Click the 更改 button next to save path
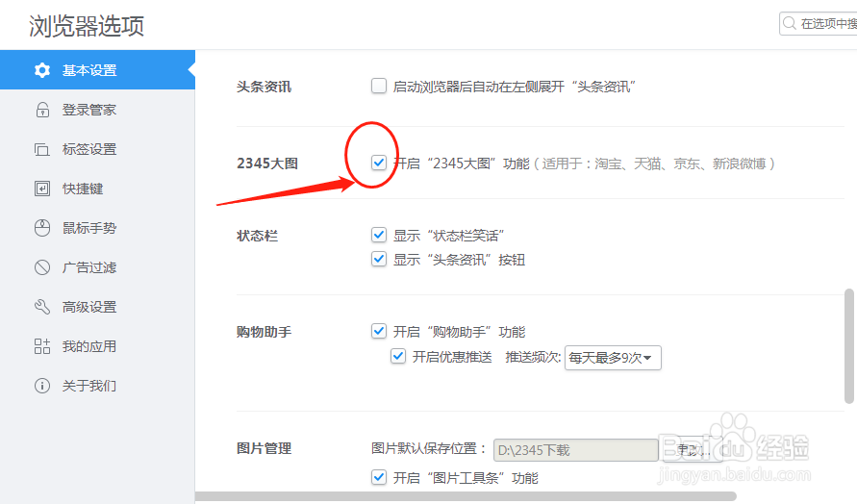 point(693,450)
